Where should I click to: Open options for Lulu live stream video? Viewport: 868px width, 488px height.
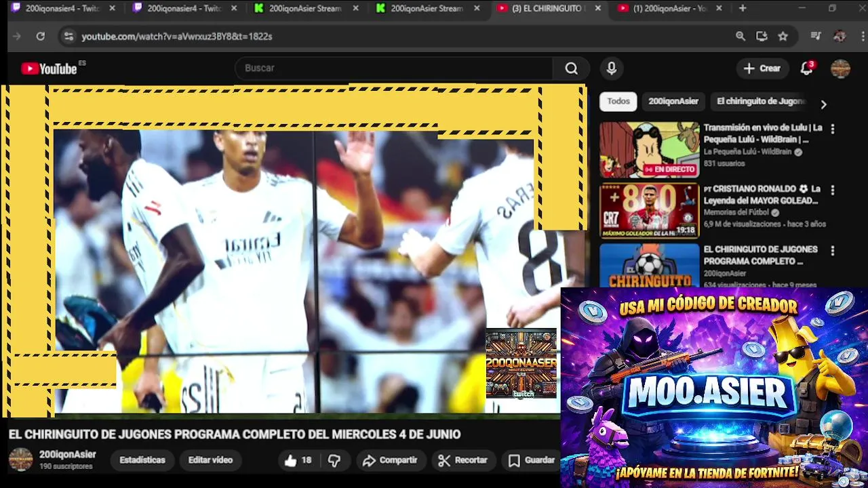(x=833, y=129)
